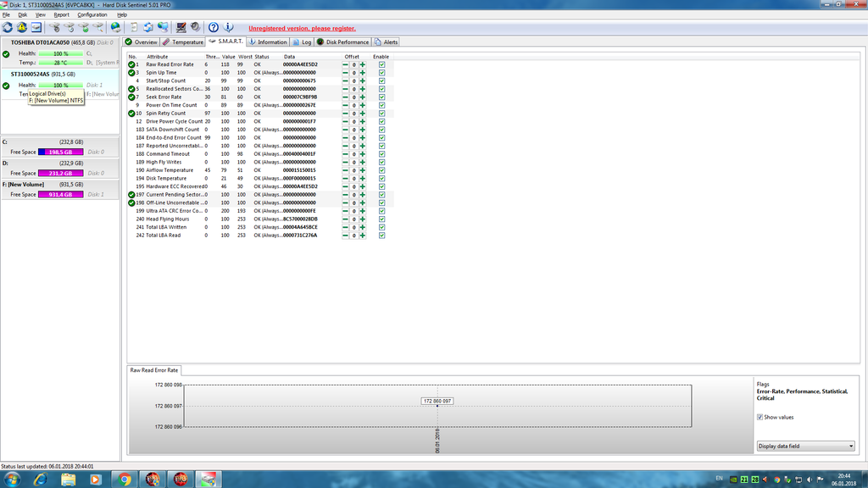Click the minus offset for Raw Read Error Rate
This screenshot has width=868, height=488.
tap(346, 64)
